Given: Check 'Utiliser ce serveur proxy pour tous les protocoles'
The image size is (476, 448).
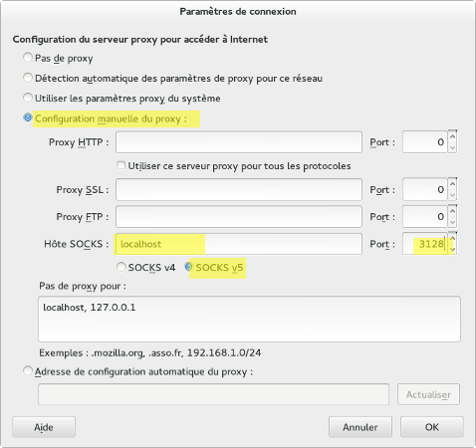Looking at the screenshot, I should click(x=121, y=165).
